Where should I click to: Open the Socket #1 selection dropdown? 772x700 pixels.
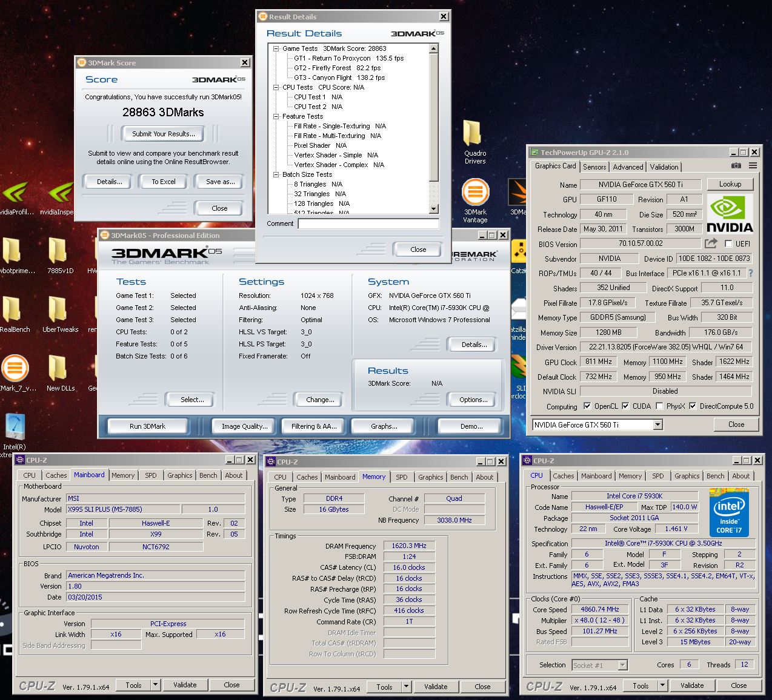622,665
